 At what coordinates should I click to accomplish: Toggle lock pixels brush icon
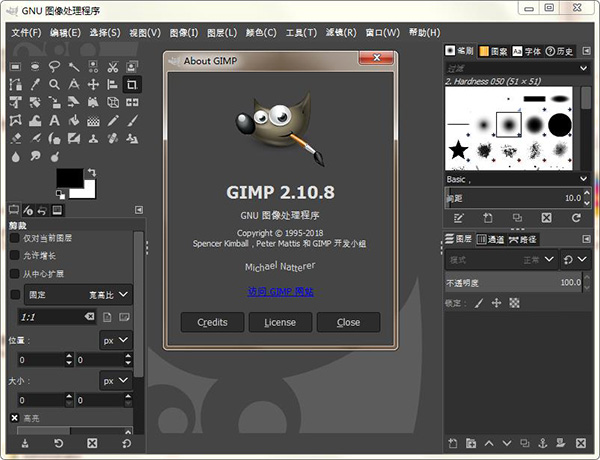[479, 303]
